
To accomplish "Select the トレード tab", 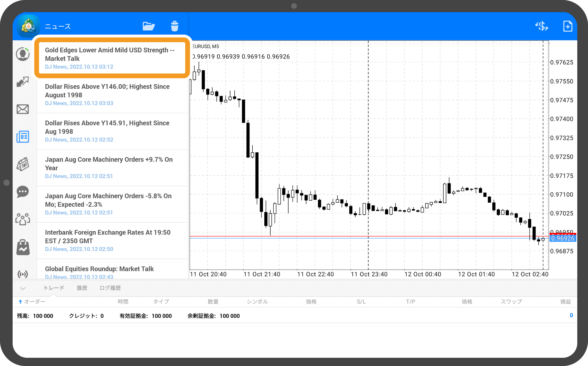I will [x=54, y=288].
